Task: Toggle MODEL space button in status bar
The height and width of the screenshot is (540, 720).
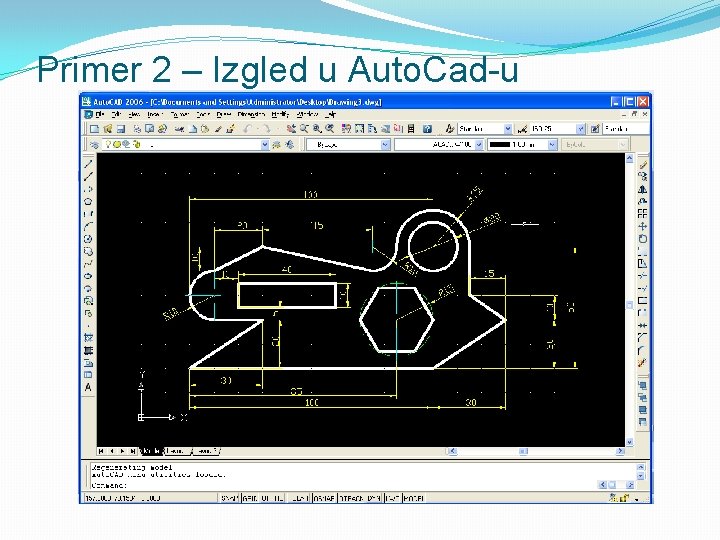Action: coord(414,498)
